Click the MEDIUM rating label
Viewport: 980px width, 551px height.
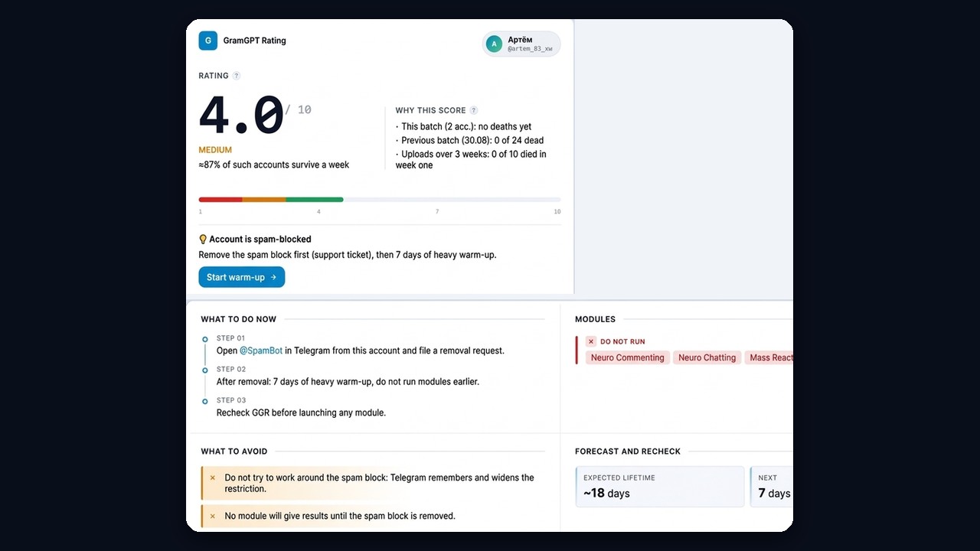pos(215,150)
